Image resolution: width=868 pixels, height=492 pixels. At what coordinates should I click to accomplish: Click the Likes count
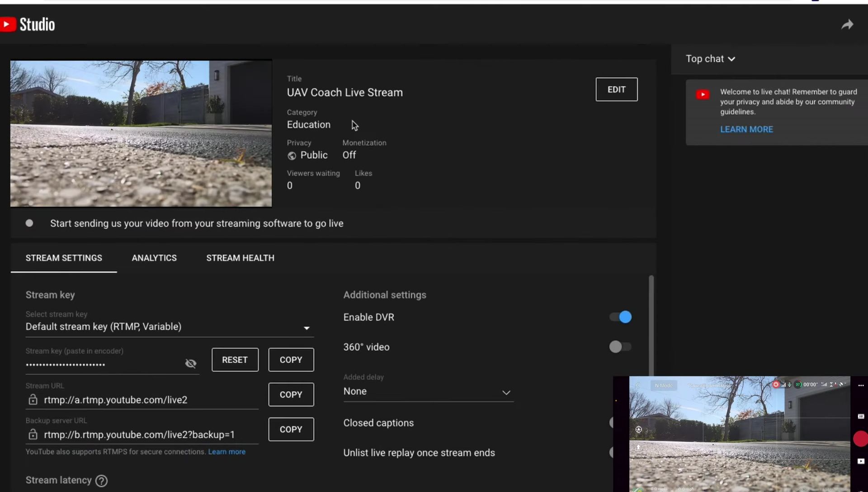coord(358,185)
